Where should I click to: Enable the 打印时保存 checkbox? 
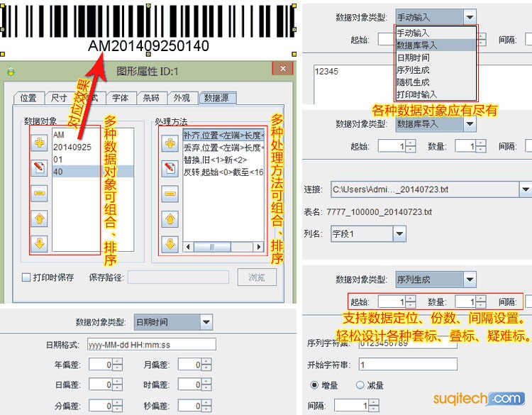click(x=26, y=277)
